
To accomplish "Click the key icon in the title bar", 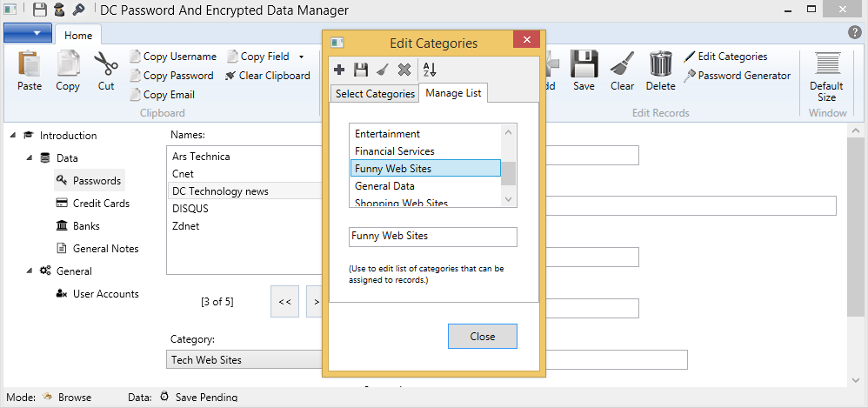I will tap(78, 10).
